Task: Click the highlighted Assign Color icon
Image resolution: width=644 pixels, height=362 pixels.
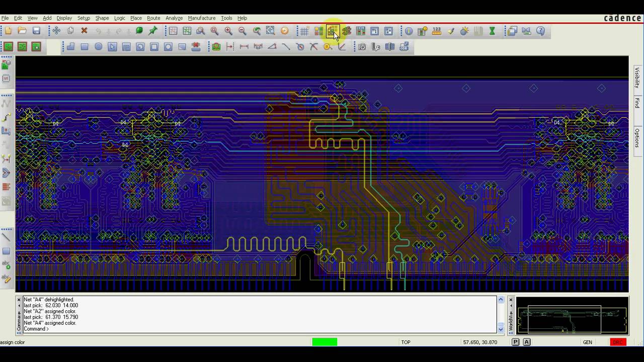Action: (x=333, y=31)
